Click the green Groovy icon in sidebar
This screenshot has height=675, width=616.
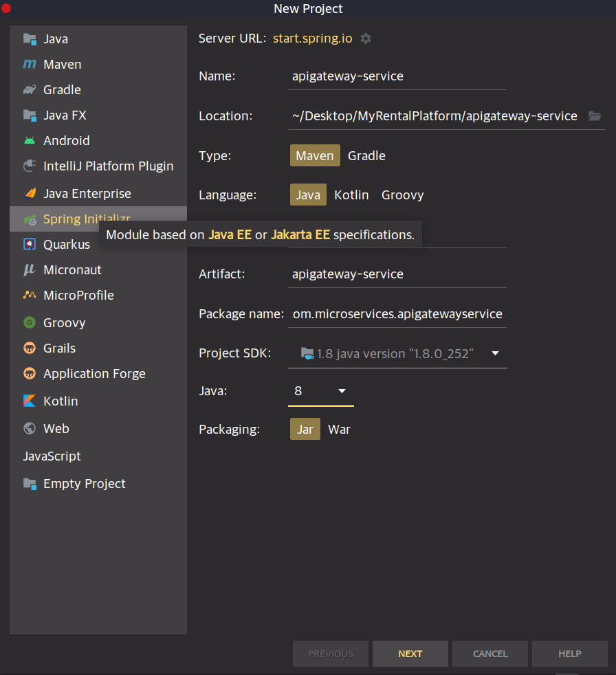[30, 322]
